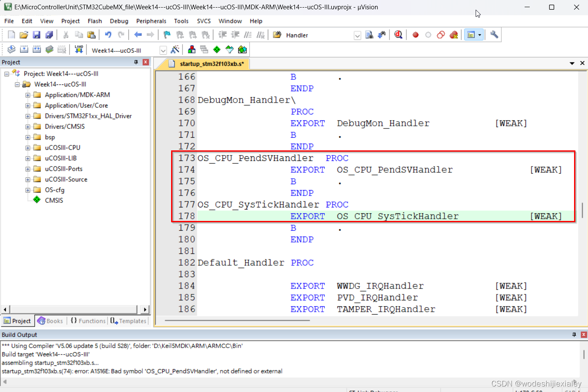Pin the Build Output panel pushpin
588x392 pixels.
(x=574, y=335)
